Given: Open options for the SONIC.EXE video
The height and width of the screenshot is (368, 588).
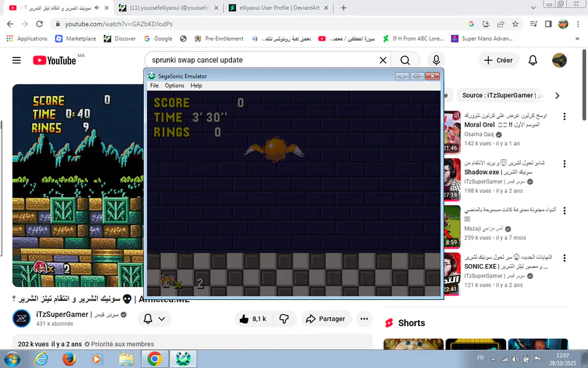Looking at the screenshot, I should pos(564,258).
